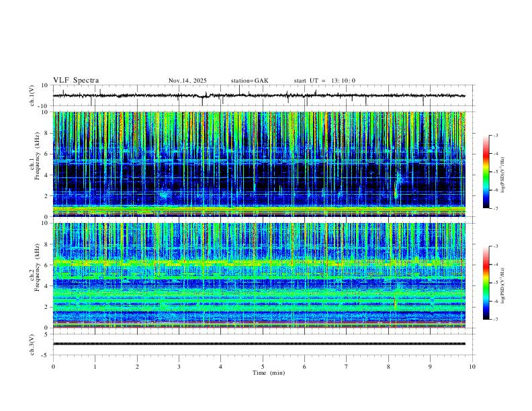Click the 'Time (min)' axis label
This screenshot has width=532, height=411.
pyautogui.click(x=269, y=373)
